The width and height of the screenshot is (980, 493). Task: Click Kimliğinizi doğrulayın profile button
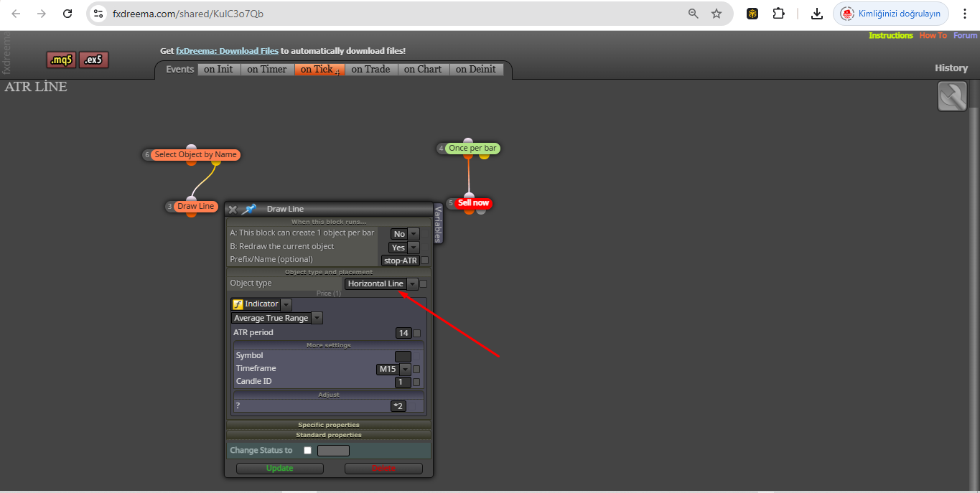tap(891, 14)
